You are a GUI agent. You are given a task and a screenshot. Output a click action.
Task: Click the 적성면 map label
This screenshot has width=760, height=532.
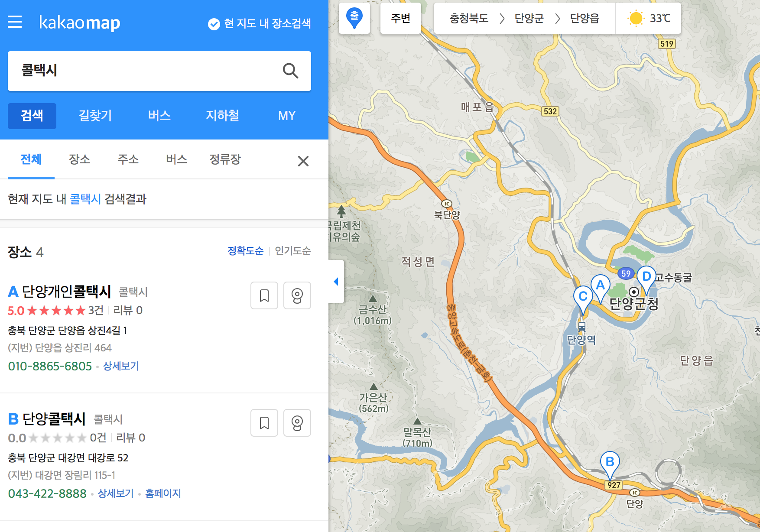[x=418, y=262]
